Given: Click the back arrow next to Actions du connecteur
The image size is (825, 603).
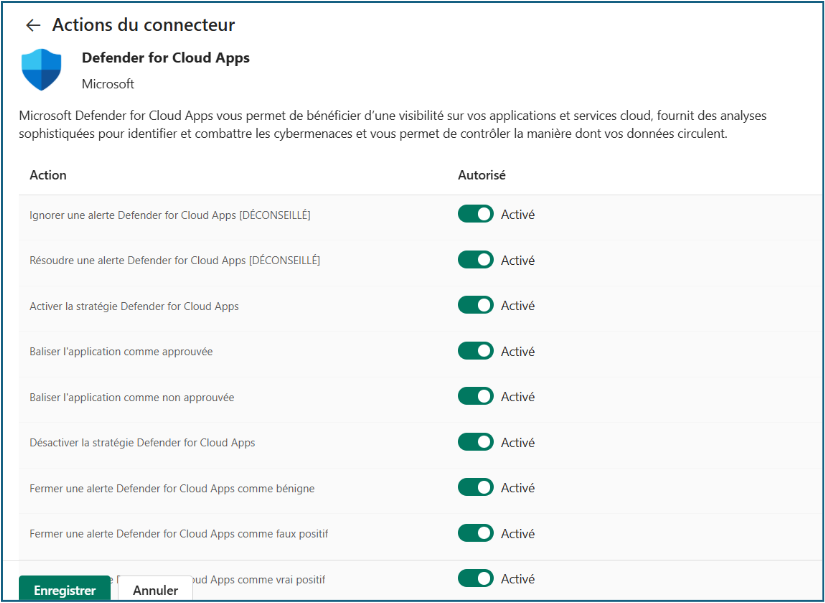Looking at the screenshot, I should click(33, 25).
